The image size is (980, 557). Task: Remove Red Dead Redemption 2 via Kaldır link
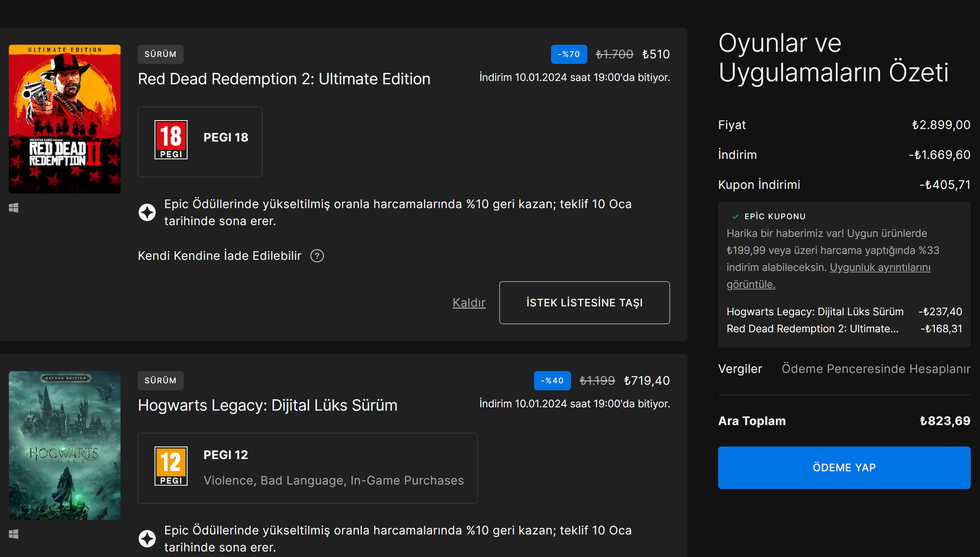(x=469, y=303)
